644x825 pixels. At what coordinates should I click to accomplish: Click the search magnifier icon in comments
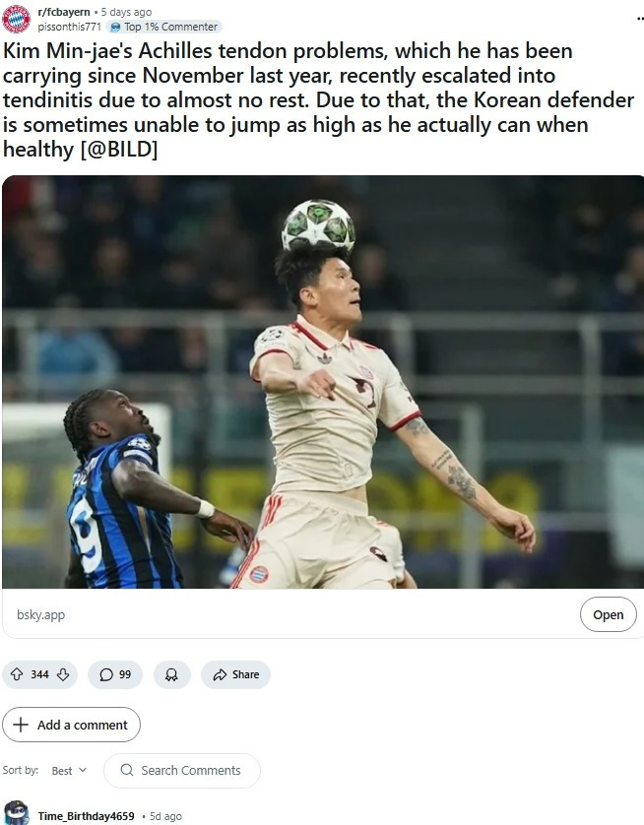coord(127,770)
